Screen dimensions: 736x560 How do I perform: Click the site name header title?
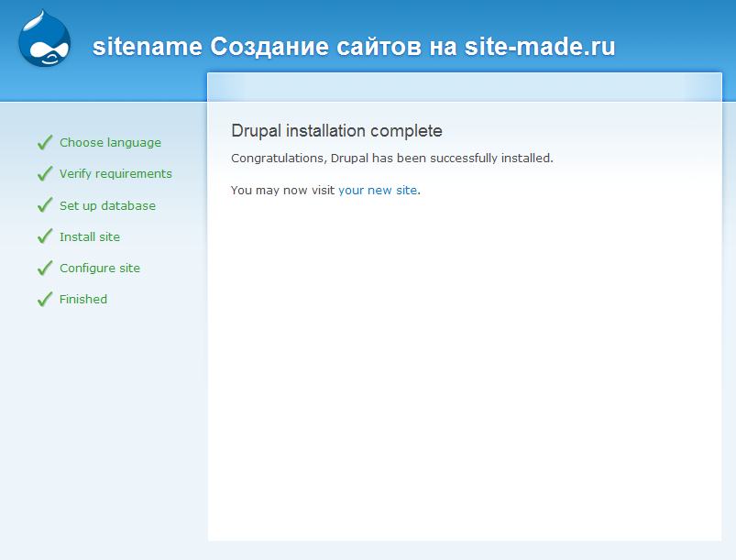354,47
